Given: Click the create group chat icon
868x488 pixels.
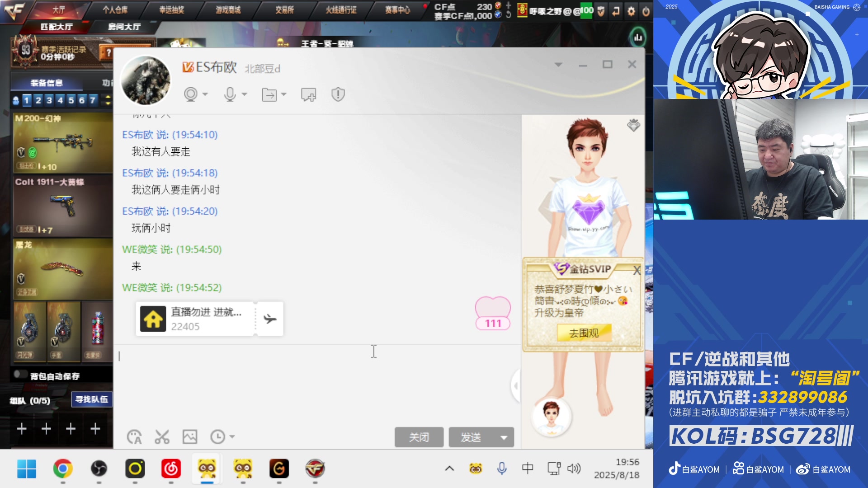Looking at the screenshot, I should pyautogui.click(x=309, y=94).
